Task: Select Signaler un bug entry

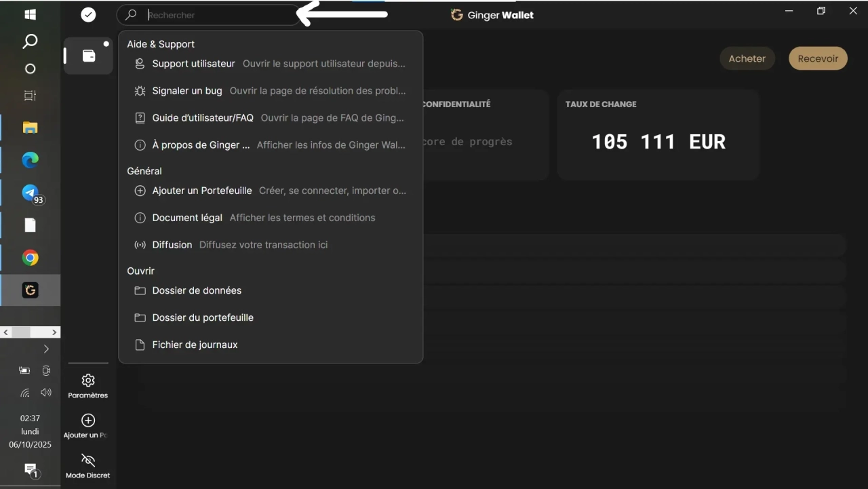Action: click(x=271, y=91)
